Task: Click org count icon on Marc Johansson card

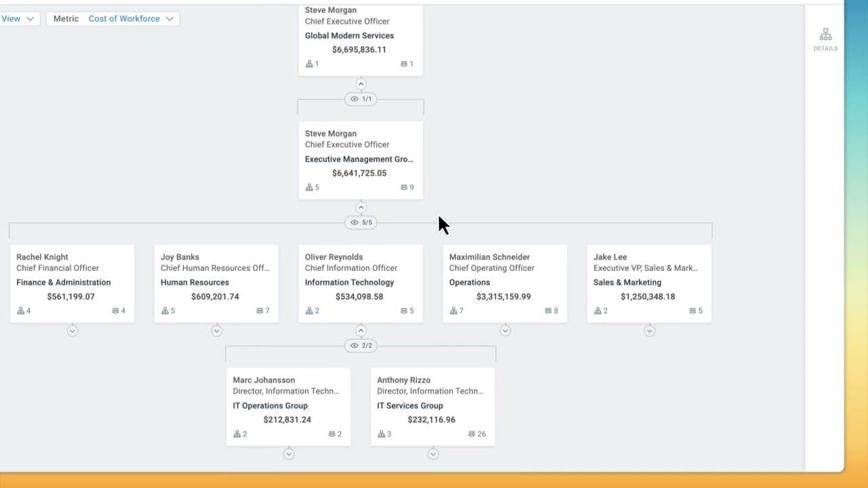Action: (x=237, y=434)
